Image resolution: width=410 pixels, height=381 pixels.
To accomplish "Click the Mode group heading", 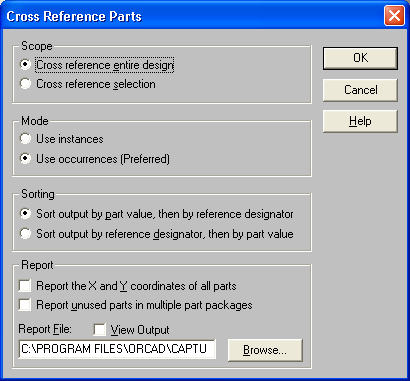I will (x=35, y=121).
